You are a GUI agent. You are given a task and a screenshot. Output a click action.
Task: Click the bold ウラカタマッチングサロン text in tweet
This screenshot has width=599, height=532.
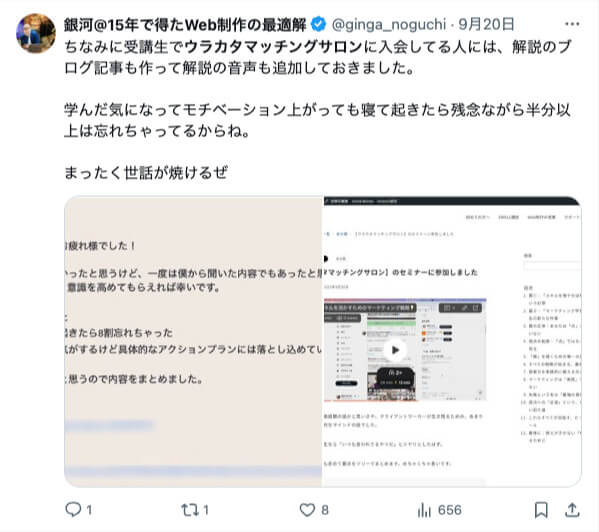point(273,47)
